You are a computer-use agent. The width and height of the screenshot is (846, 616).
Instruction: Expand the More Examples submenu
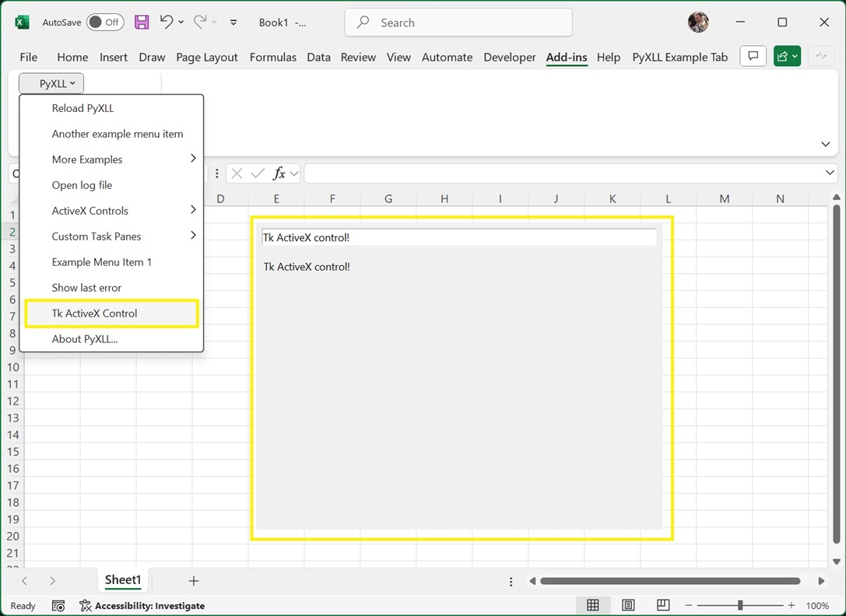pos(111,159)
